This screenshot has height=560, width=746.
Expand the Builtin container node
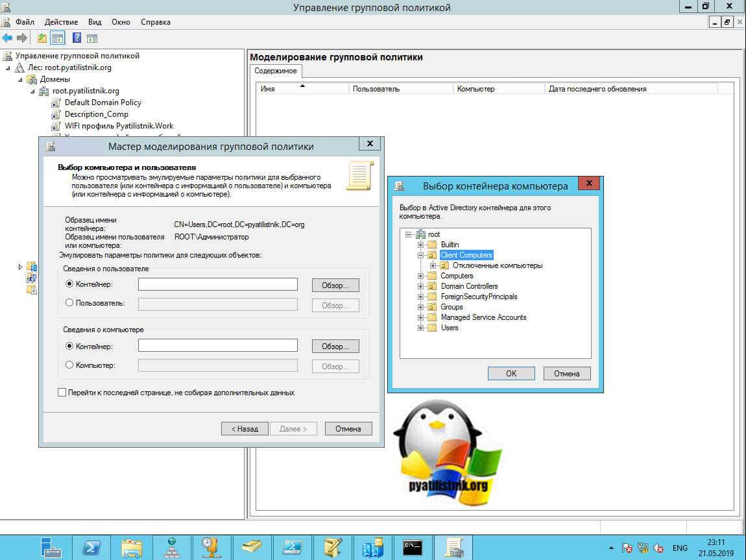421,245
